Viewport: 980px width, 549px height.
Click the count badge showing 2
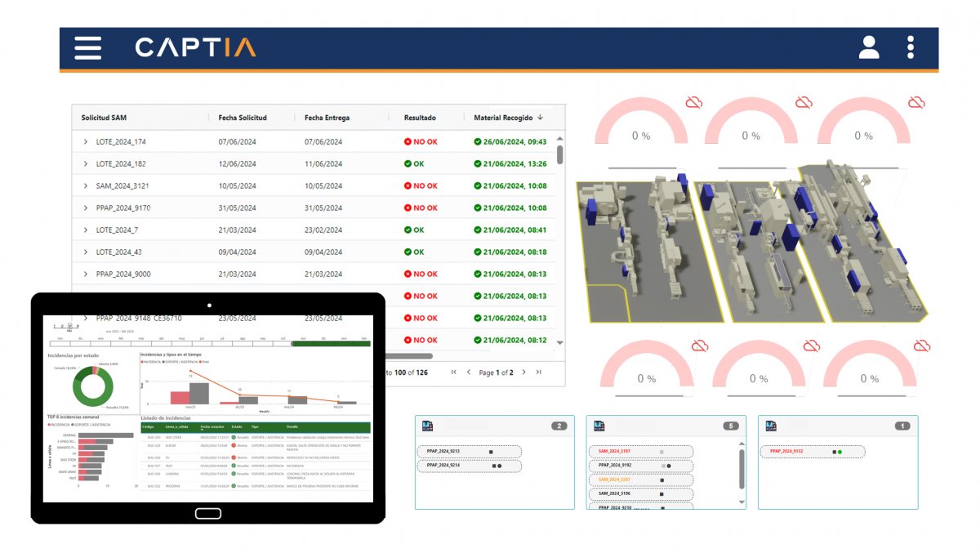559,426
